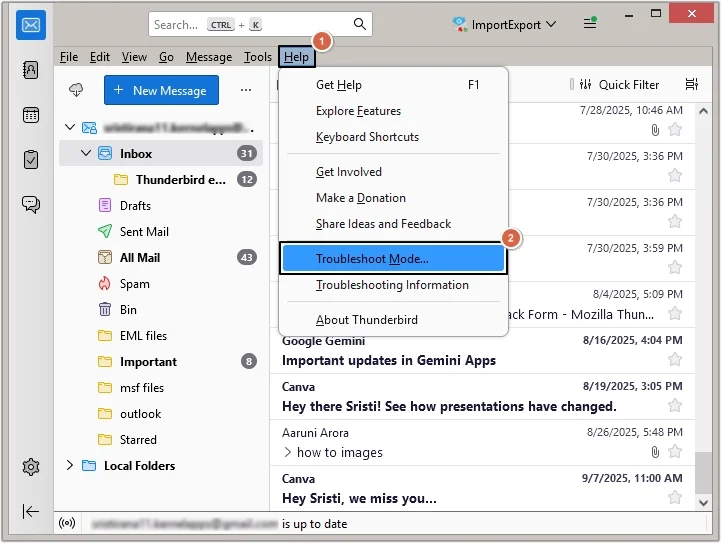The width and height of the screenshot is (722, 544).
Task: Choose Explore Features menu entry
Action: [393, 111]
